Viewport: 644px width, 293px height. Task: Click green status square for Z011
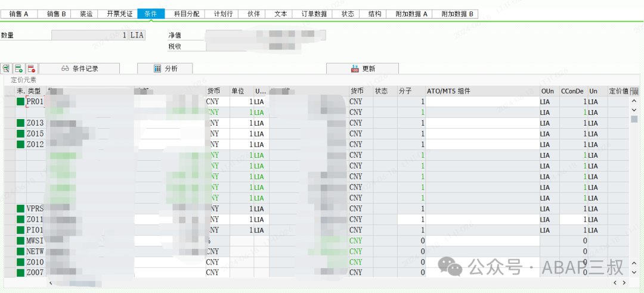click(20, 219)
